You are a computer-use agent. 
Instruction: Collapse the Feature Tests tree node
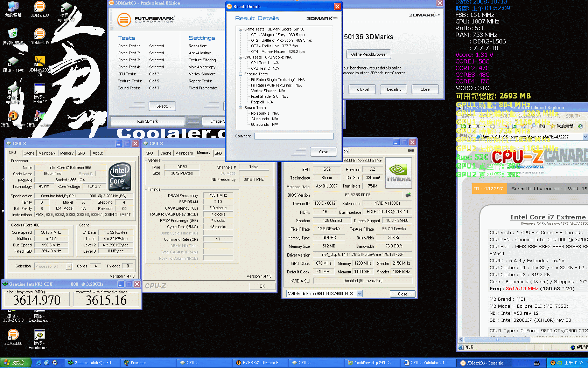(241, 74)
